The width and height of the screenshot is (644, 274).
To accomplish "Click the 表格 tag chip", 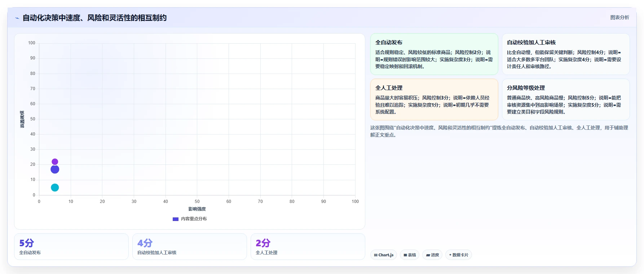I will [410, 255].
